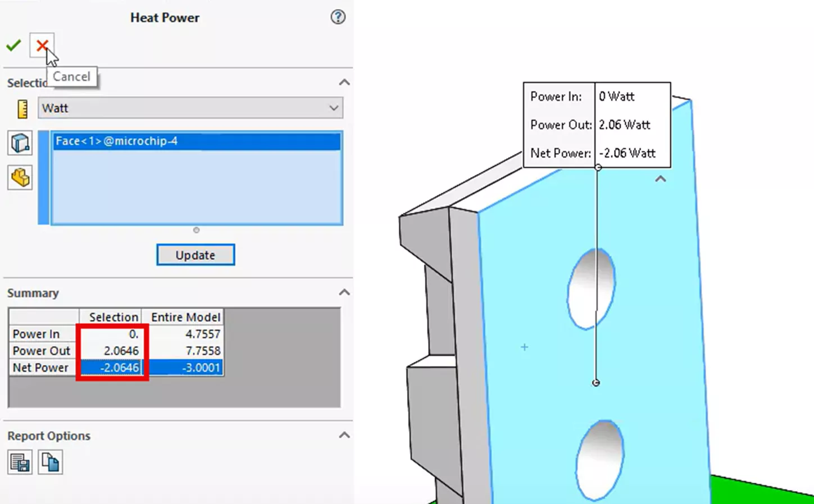Select the units ruler icon
The height and width of the screenshot is (504, 814).
click(x=21, y=108)
